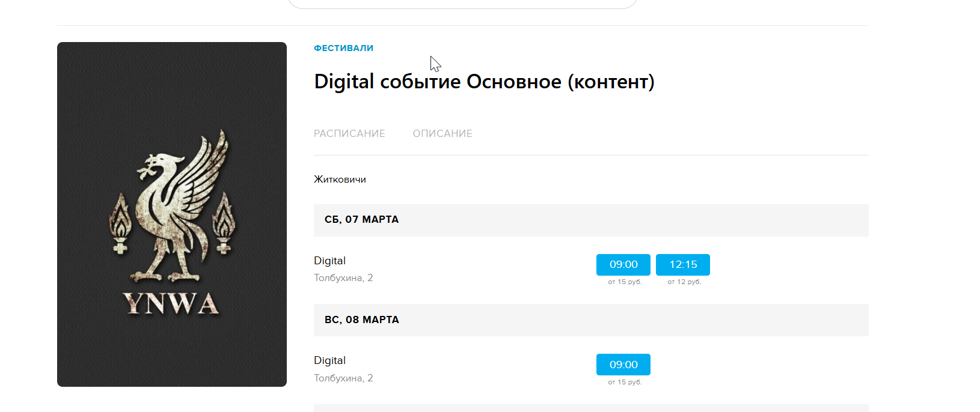This screenshot has height=412, width=980.
Task: Click the Житковичи city label
Action: (x=340, y=179)
